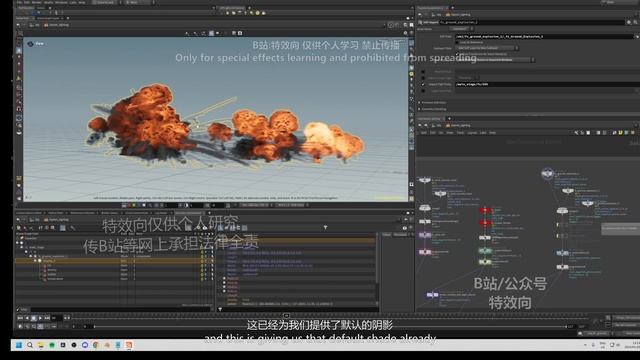Image resolution: width=640 pixels, height=360 pixels.
Task: Open the second wider dropdown in parameters
Action: [496, 60]
